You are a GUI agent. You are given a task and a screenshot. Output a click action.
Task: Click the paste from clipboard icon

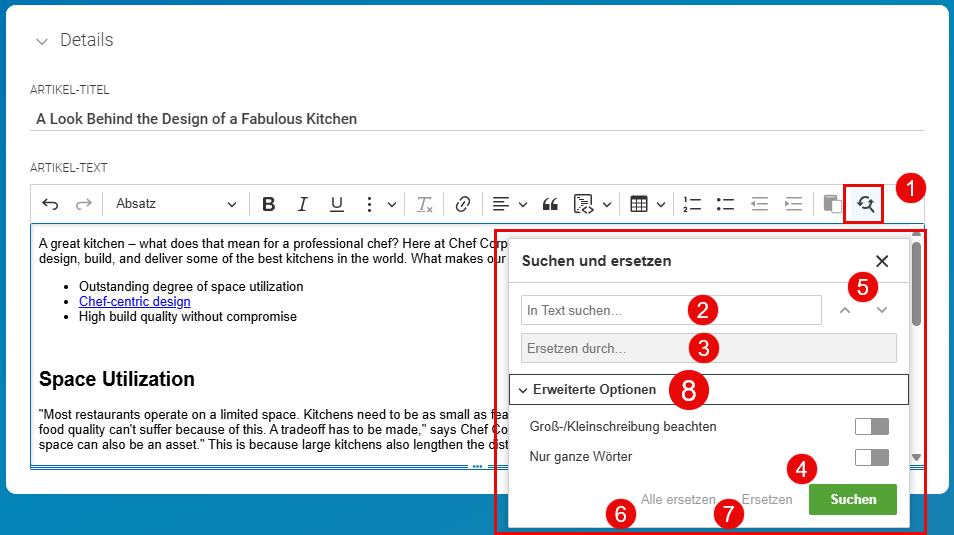(x=832, y=204)
